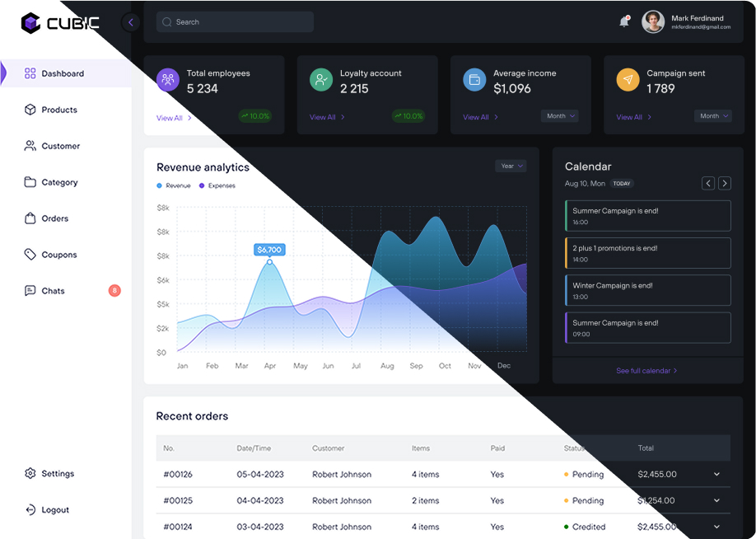Open Chats in the sidebar
The image size is (756, 539).
click(53, 291)
